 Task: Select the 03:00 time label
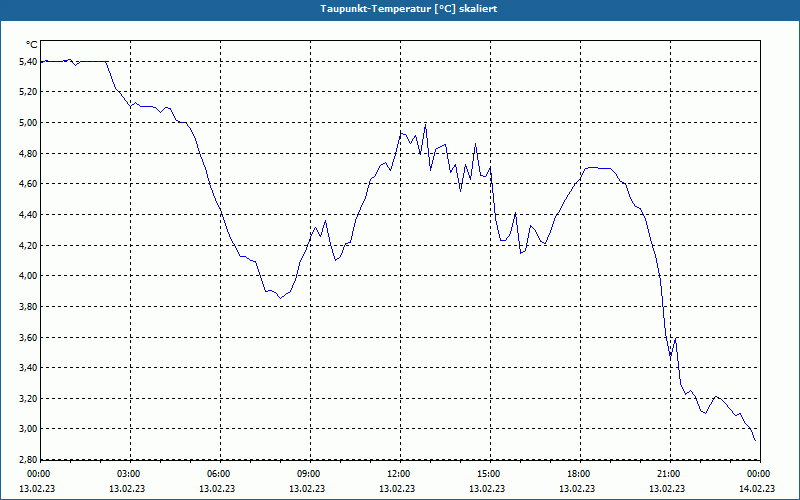[x=129, y=474]
